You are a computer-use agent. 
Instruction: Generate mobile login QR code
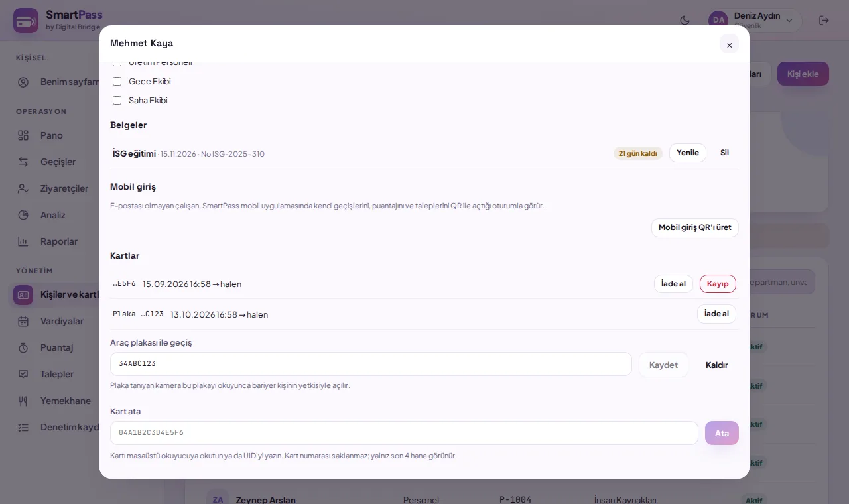click(x=695, y=227)
